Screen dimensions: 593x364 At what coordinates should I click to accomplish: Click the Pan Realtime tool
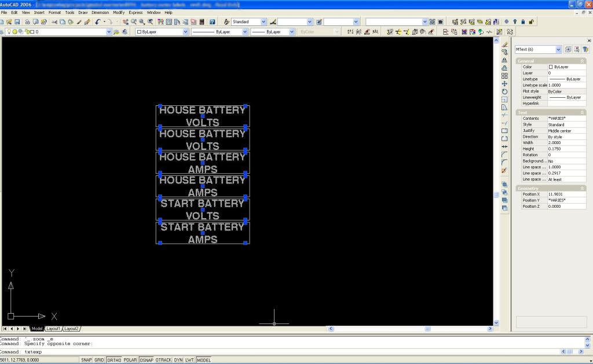pos(125,21)
